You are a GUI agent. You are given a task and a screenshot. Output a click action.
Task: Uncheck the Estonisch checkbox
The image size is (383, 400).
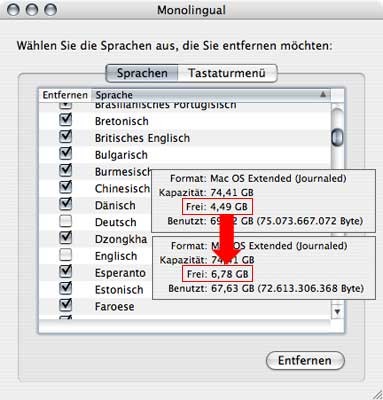[x=66, y=288]
